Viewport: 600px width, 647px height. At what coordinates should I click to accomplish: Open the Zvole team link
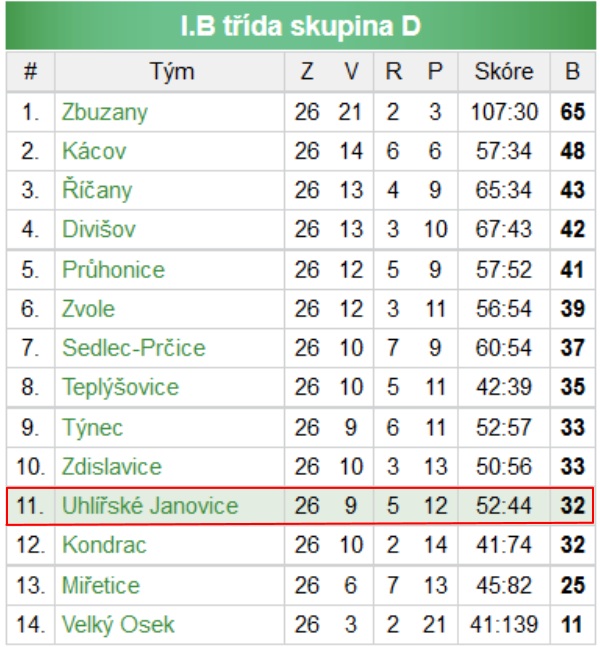coord(88,309)
